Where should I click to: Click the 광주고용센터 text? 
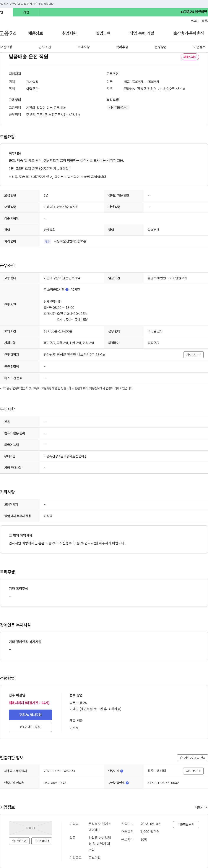pyautogui.click(x=157, y=771)
